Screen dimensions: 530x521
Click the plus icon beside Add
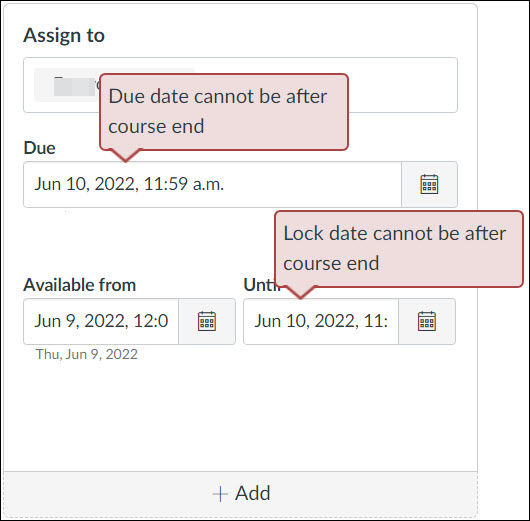[x=220, y=494]
